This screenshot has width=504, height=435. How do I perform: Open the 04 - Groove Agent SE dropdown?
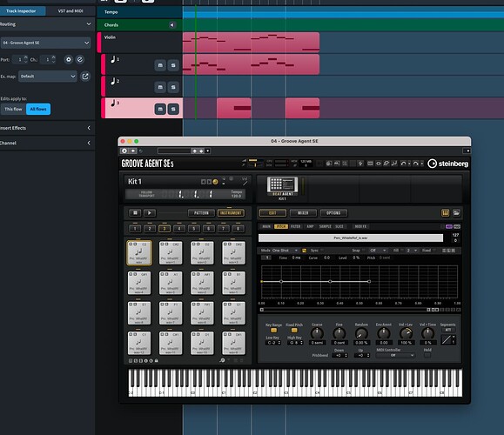45,43
